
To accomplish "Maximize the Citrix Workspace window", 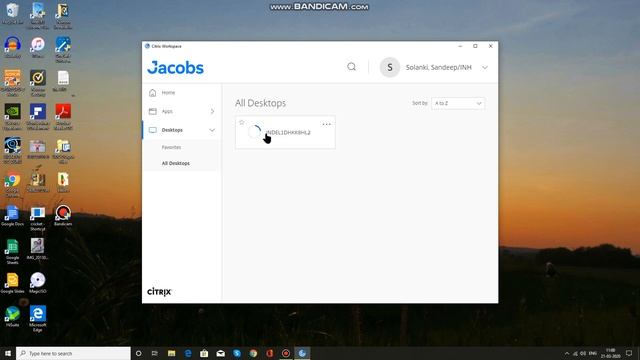I will (x=475, y=46).
